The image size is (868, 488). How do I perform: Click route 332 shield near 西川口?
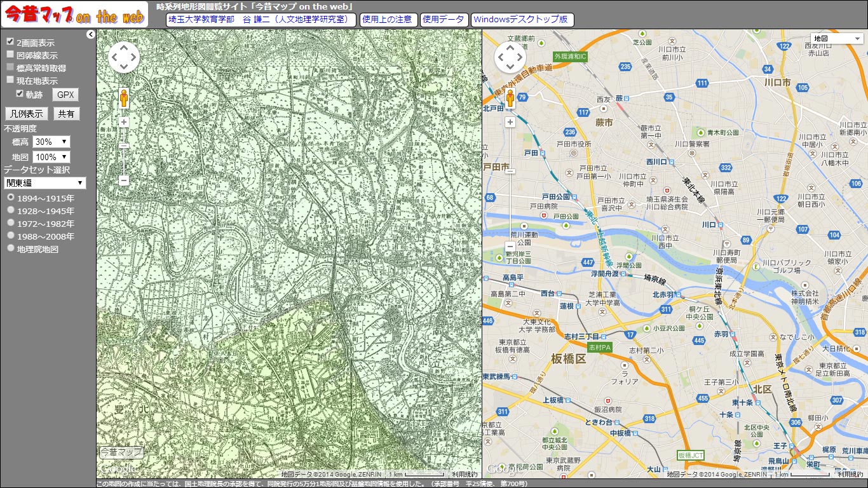[x=727, y=168]
